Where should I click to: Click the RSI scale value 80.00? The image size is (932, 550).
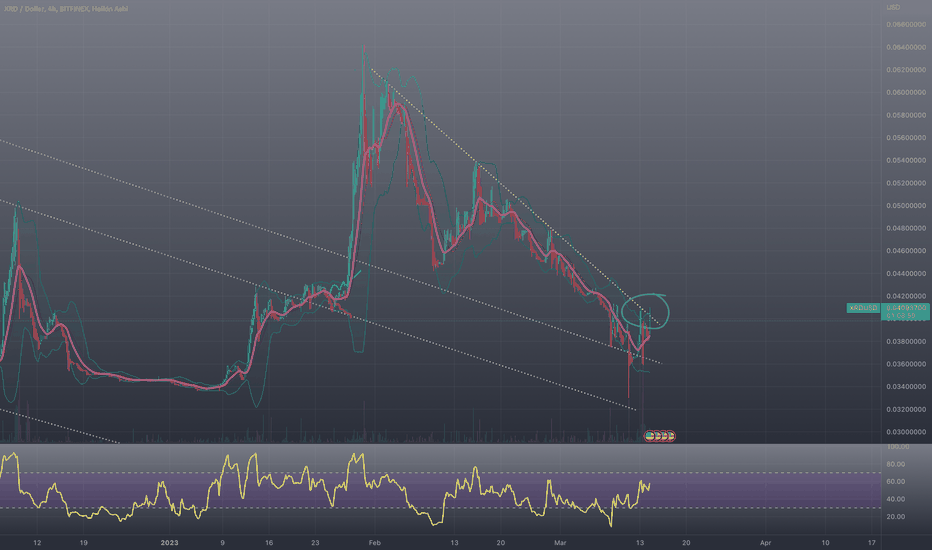[896, 464]
